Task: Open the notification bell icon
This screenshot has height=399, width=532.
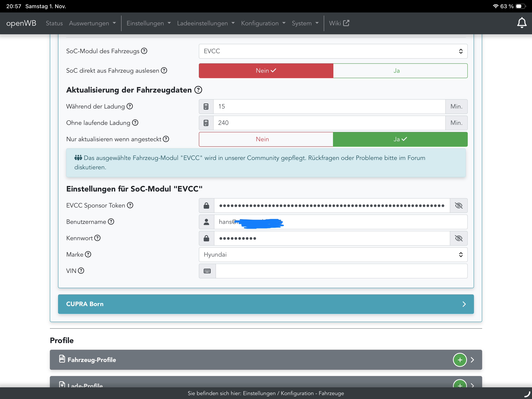Action: click(521, 23)
